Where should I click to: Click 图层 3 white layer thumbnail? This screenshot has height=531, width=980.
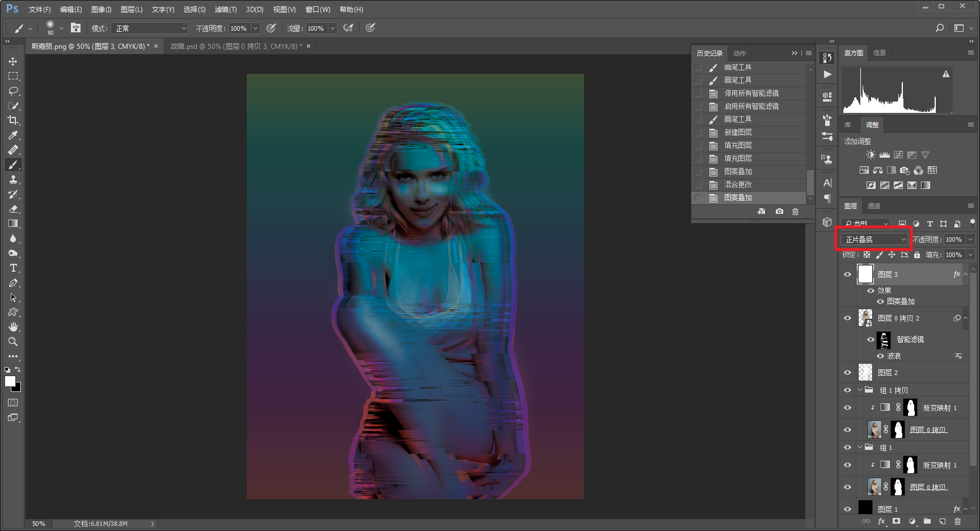coord(865,274)
